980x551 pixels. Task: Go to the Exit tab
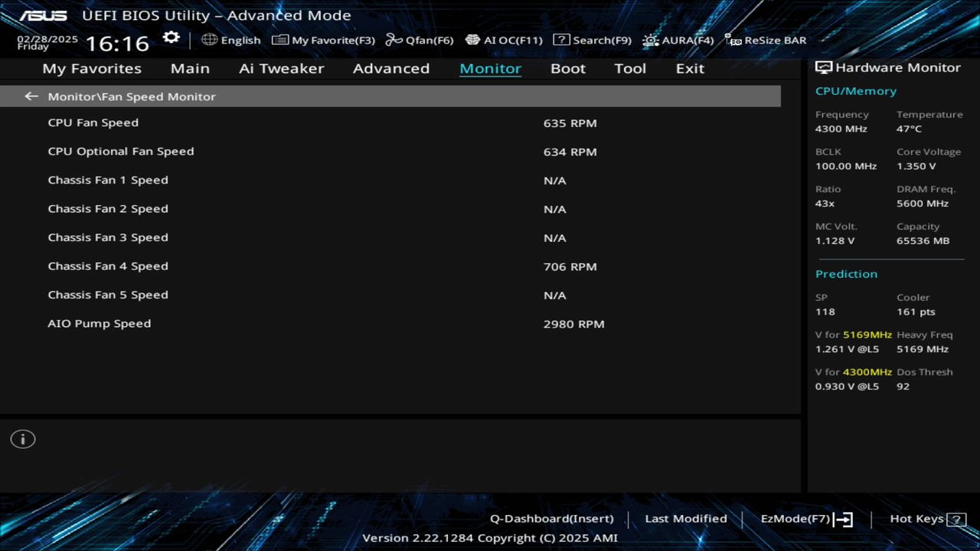point(690,68)
